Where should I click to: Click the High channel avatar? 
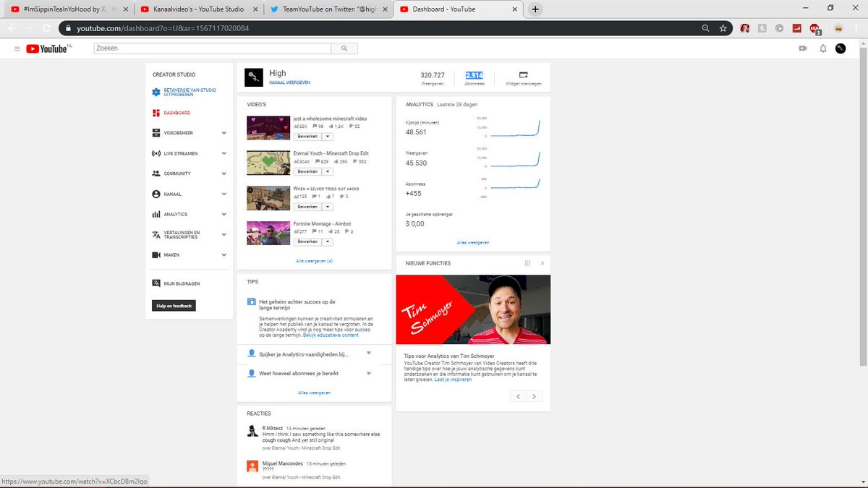click(253, 77)
